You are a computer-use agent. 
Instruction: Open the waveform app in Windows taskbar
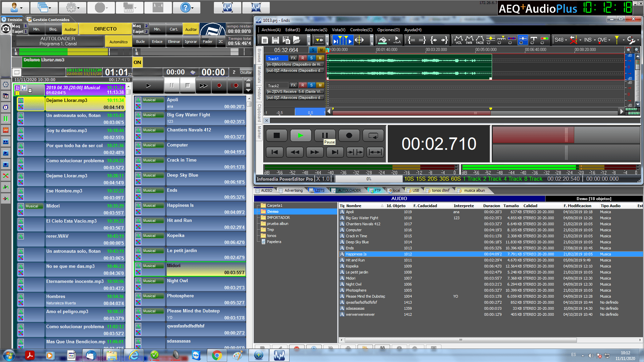click(279, 355)
